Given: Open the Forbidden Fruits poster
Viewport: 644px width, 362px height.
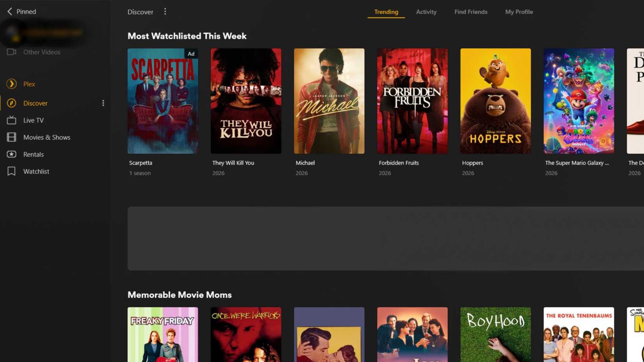Looking at the screenshot, I should click(x=412, y=101).
